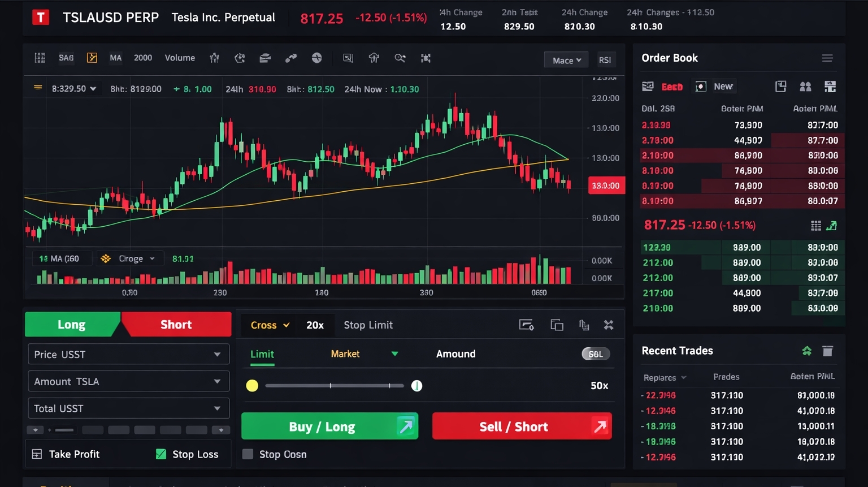Click the 33.0:00 chart price marker

coord(606,186)
